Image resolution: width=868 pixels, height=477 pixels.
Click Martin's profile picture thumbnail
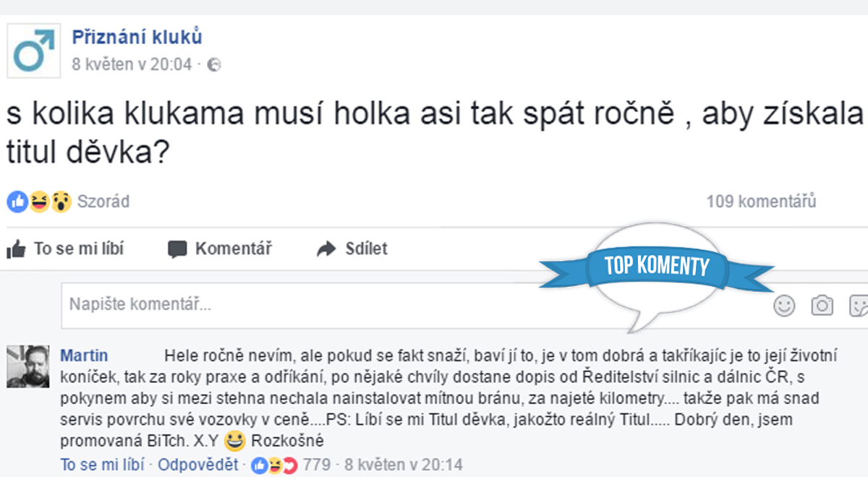28,366
